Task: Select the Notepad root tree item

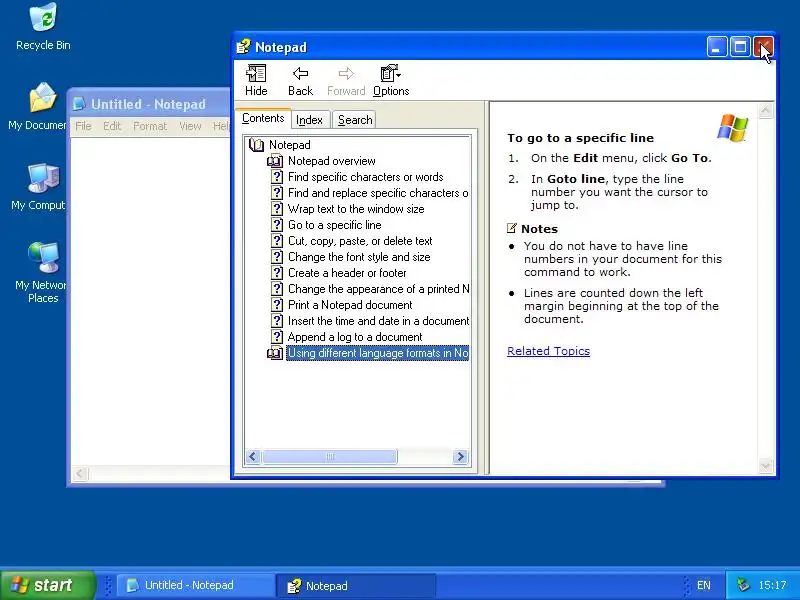Action: pos(289,145)
